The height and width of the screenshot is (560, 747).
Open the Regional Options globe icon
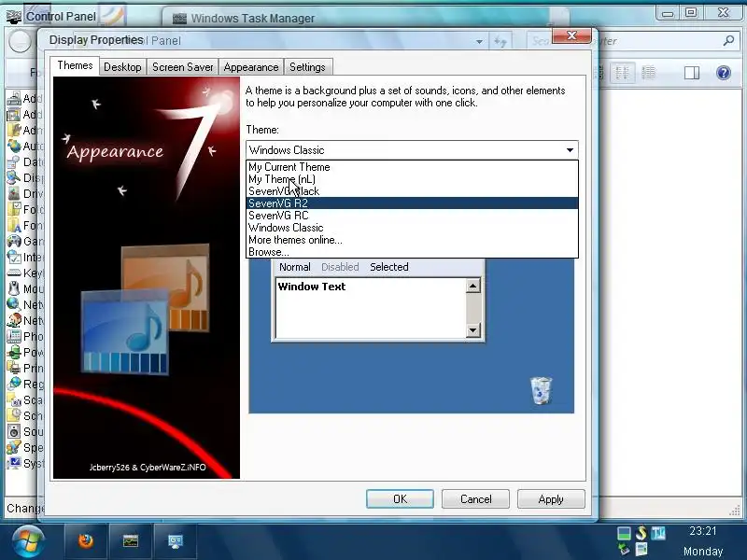[14, 384]
